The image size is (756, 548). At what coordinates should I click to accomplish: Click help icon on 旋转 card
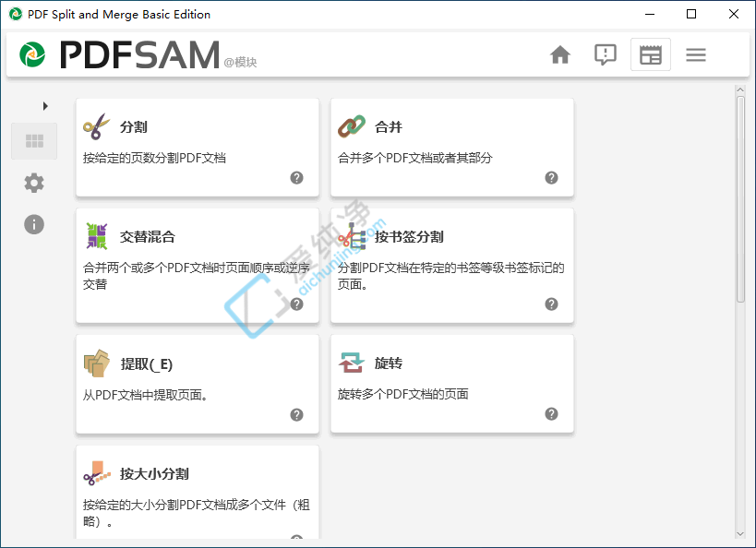tap(551, 414)
